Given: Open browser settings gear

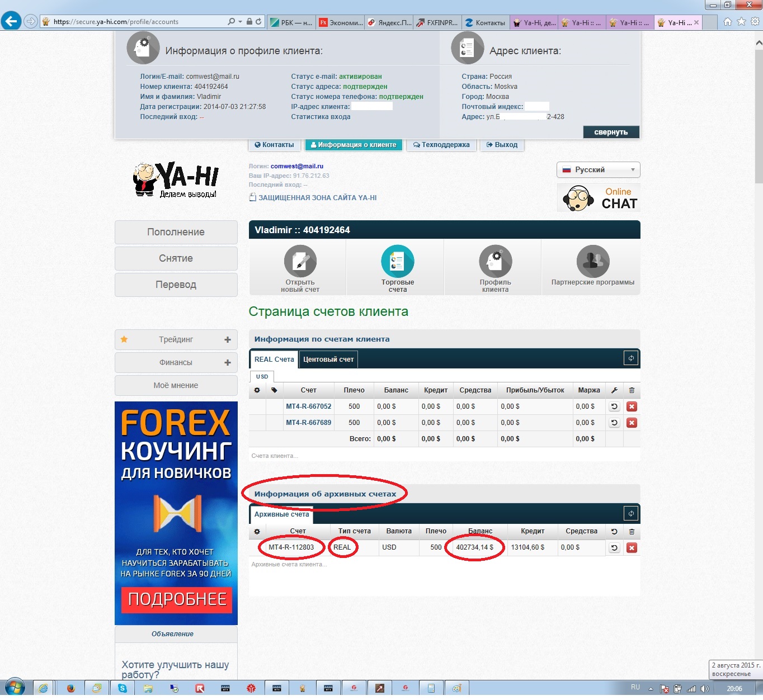Looking at the screenshot, I should click(x=755, y=21).
